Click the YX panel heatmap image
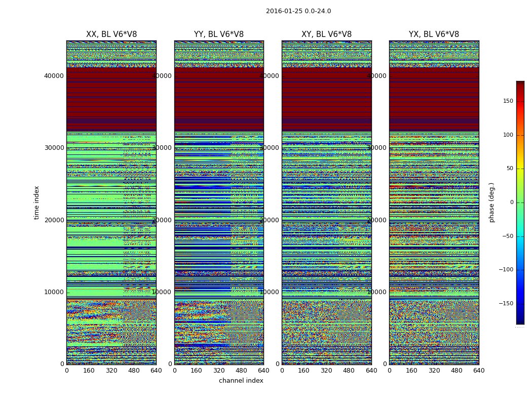 click(434, 202)
